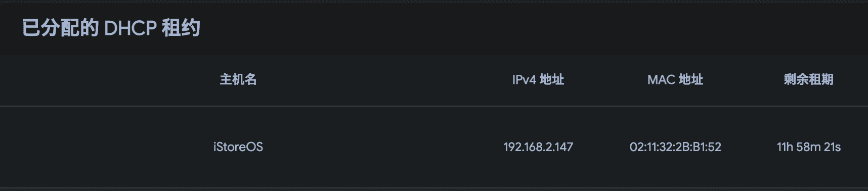Click the .147 ending of the IP address
The height and width of the screenshot is (191, 868).
tap(562, 147)
